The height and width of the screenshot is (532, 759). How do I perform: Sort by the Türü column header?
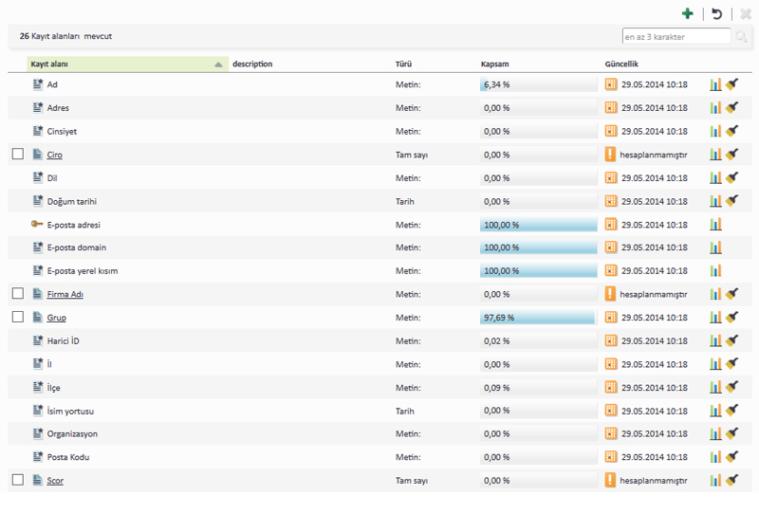click(x=403, y=64)
